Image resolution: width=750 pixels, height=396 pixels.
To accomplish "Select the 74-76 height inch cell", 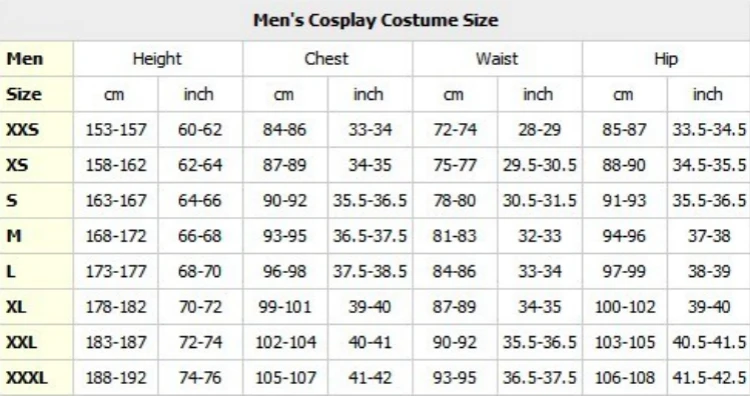I will [x=200, y=378].
